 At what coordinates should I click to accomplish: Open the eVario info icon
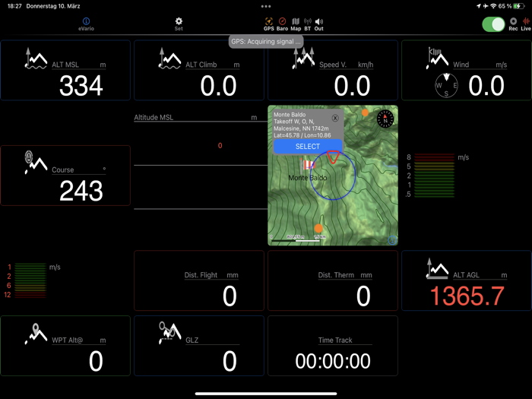tap(86, 21)
